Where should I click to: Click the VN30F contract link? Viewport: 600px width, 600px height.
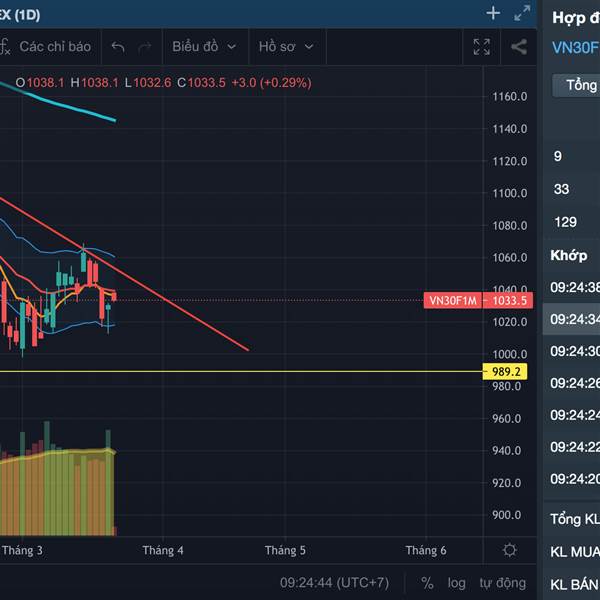[575, 48]
